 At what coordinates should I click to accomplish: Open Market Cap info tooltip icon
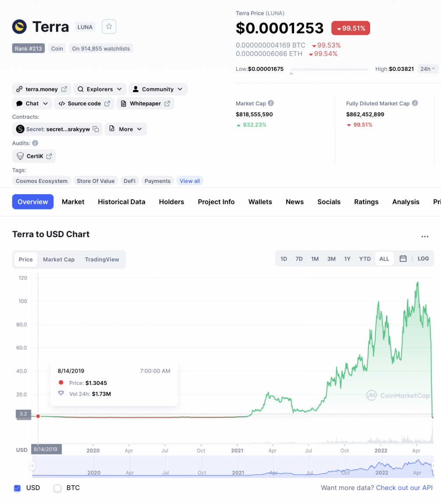point(271,103)
